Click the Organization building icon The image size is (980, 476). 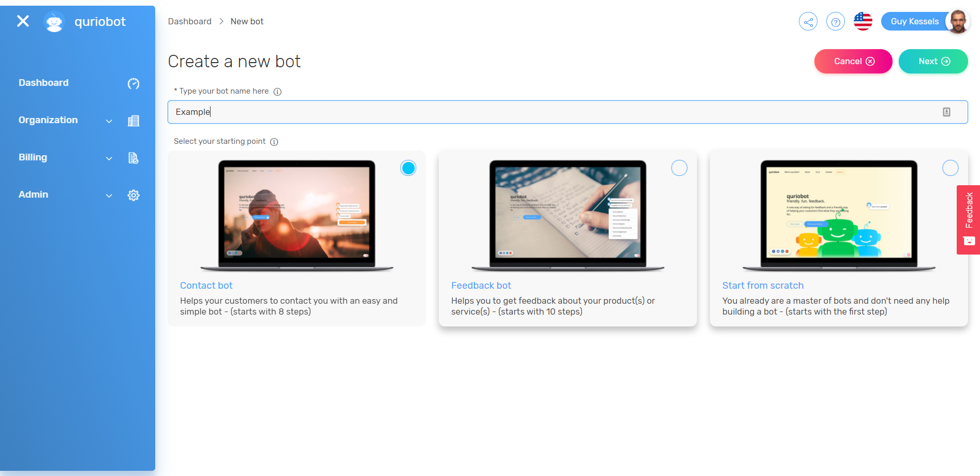(133, 121)
